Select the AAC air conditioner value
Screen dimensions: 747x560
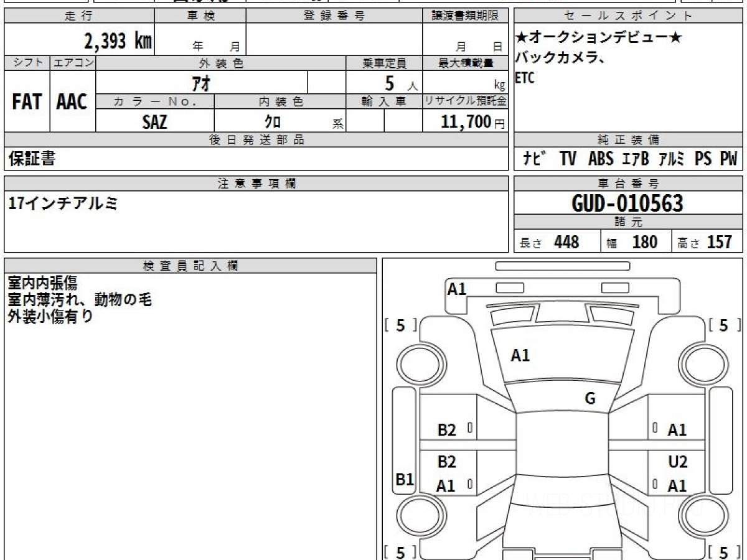(72, 102)
